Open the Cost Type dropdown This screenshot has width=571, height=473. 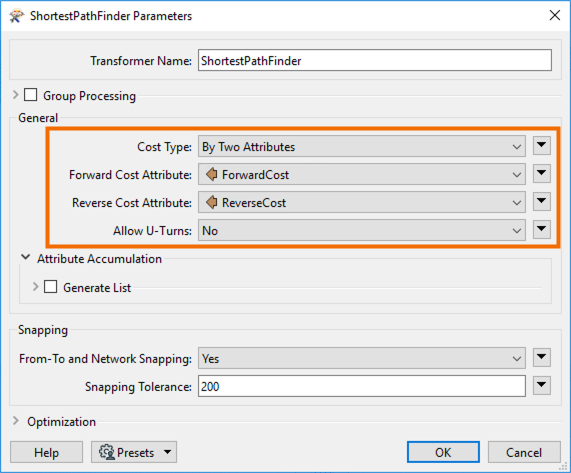(362, 146)
